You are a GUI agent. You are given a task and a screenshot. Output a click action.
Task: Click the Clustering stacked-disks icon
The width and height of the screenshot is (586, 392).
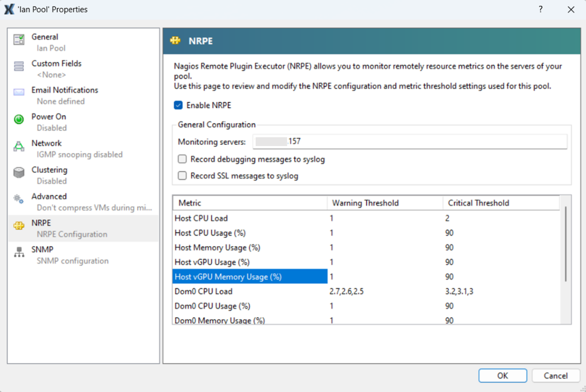click(x=18, y=172)
